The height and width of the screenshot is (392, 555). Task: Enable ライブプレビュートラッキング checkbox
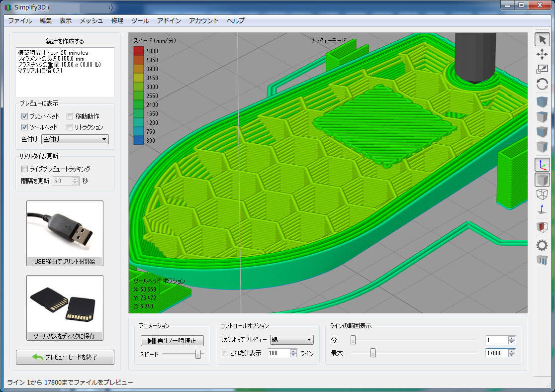point(25,169)
